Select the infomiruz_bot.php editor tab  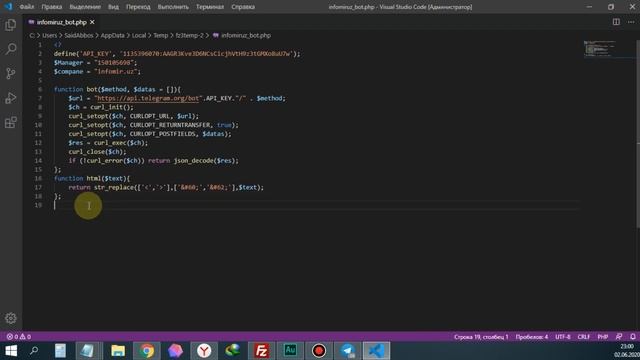tap(62, 22)
